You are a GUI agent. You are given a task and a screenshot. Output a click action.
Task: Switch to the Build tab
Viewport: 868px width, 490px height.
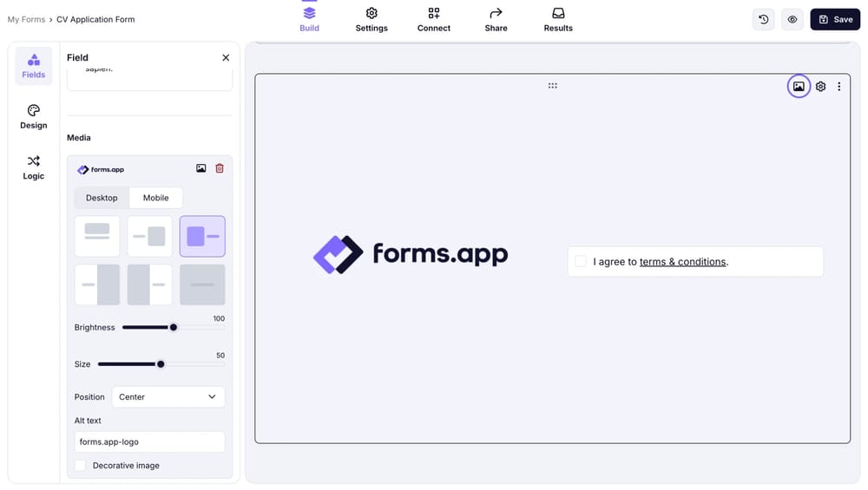coord(309,19)
